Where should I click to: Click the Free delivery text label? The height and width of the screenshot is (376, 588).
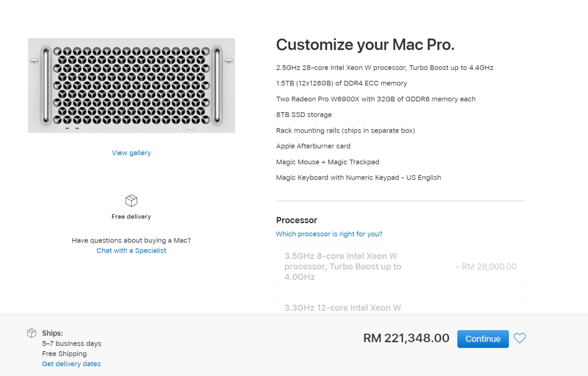coord(131,216)
